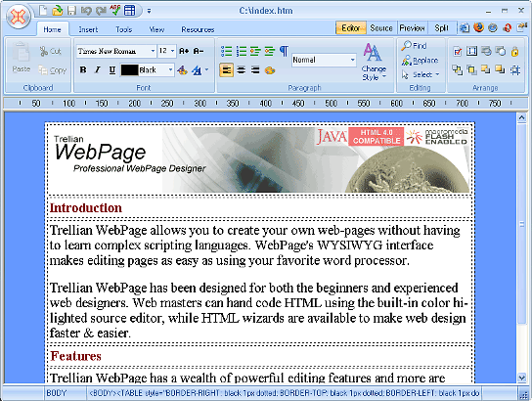This screenshot has width=532, height=401.
Task: Toggle align left paragraph button
Action: (226, 70)
